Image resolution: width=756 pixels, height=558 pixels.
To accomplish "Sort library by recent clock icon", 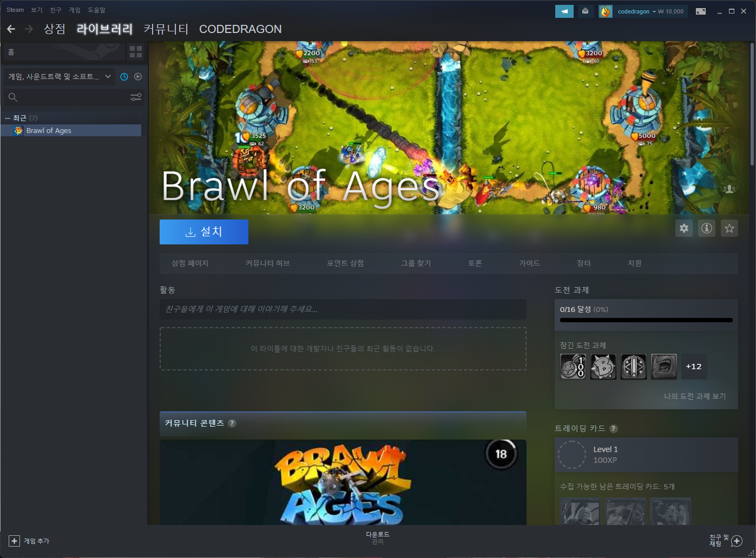I will tap(124, 77).
